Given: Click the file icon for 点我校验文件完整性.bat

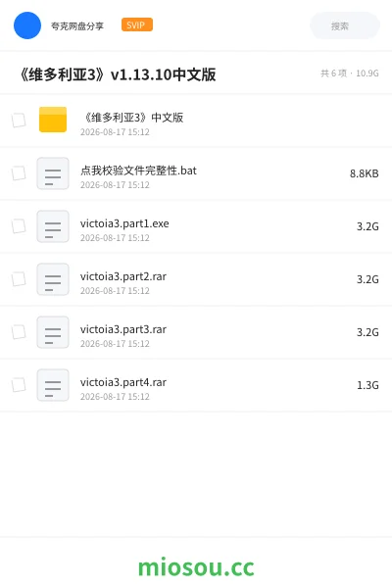Looking at the screenshot, I should pyautogui.click(x=53, y=173).
